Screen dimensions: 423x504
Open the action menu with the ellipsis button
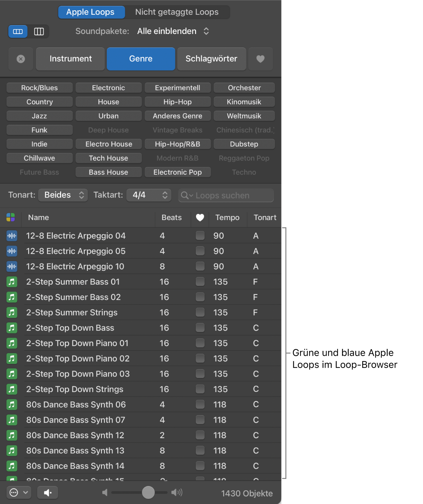(19, 493)
